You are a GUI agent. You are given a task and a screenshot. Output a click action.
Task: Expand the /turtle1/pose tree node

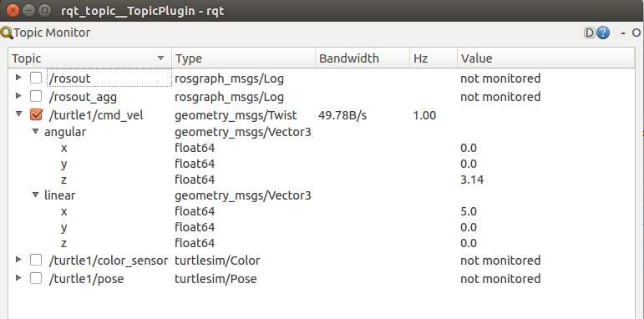(18, 277)
